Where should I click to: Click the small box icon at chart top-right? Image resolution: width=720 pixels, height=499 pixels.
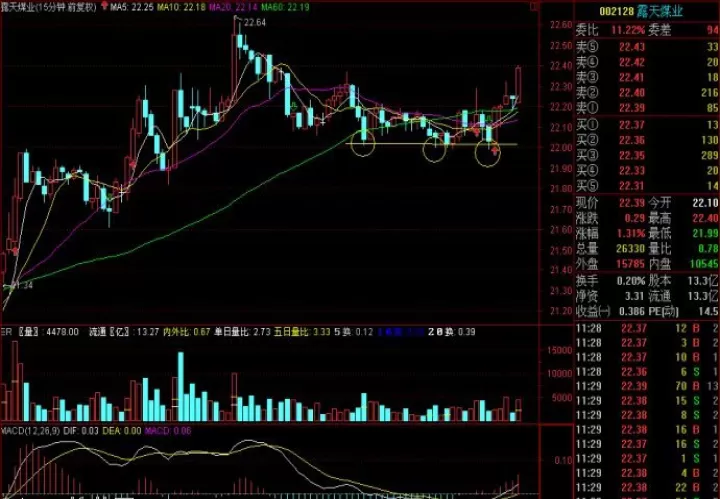534,6
